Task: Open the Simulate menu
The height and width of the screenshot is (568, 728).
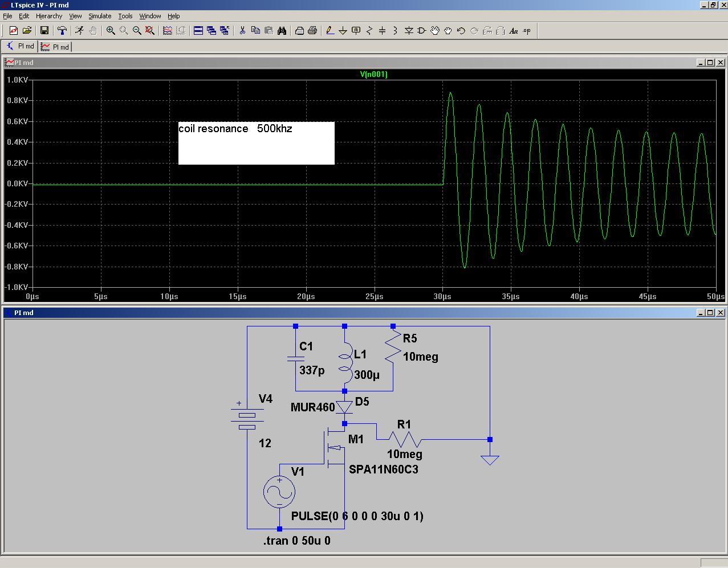Action: pos(99,16)
